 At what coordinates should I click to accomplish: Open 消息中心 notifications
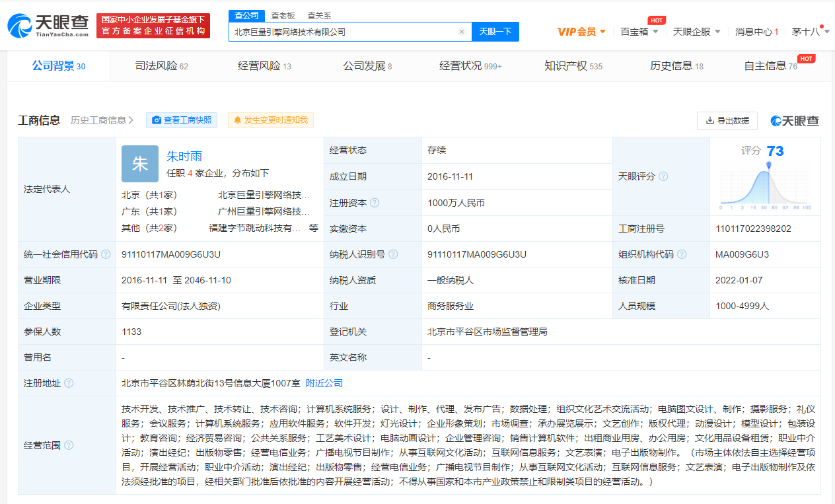pyautogui.click(x=757, y=32)
